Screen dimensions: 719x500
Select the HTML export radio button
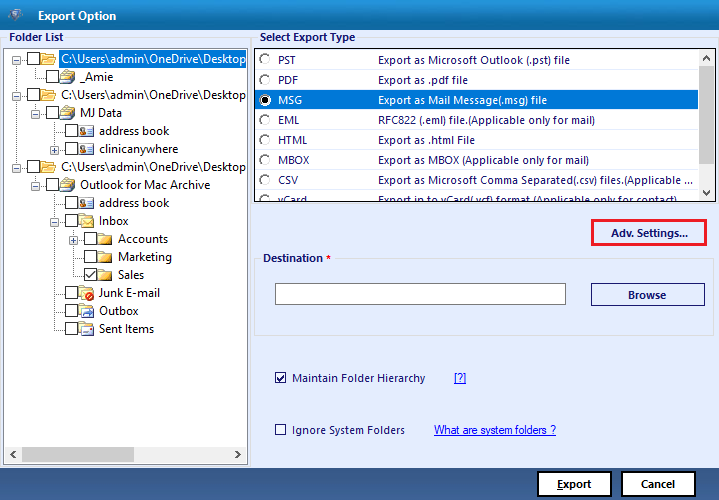coord(265,140)
